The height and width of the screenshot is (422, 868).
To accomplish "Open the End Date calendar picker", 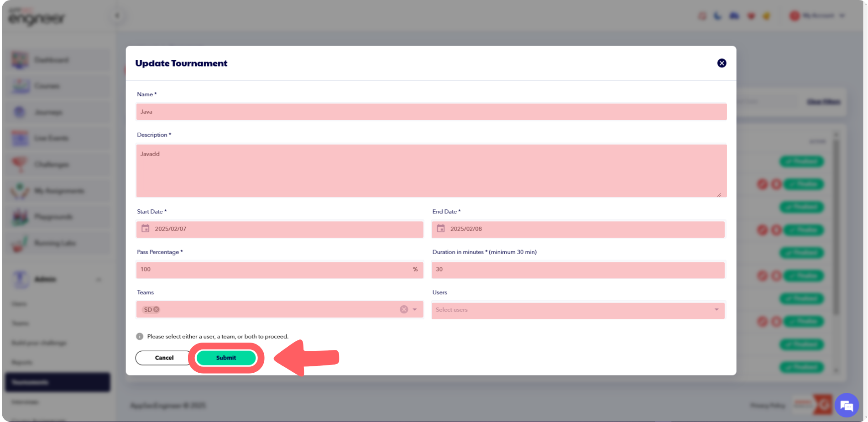I will [441, 229].
